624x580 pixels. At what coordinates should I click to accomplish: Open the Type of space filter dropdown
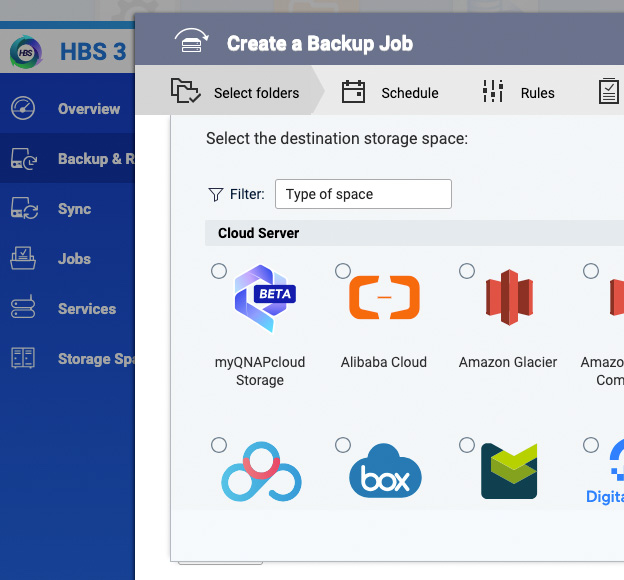tap(363, 194)
